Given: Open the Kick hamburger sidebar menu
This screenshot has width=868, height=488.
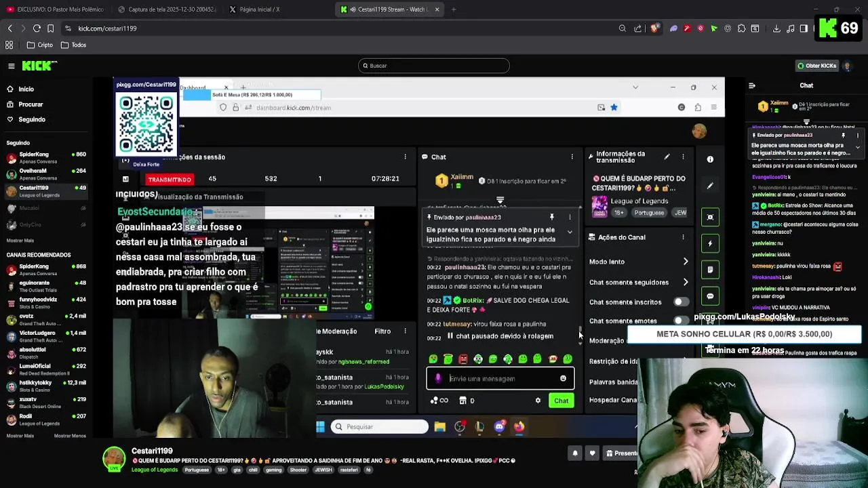Looking at the screenshot, I should coord(12,66).
